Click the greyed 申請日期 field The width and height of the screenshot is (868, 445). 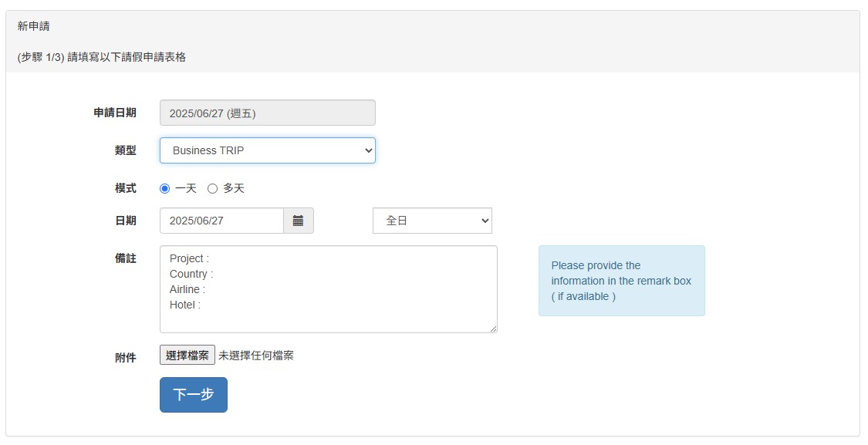268,113
